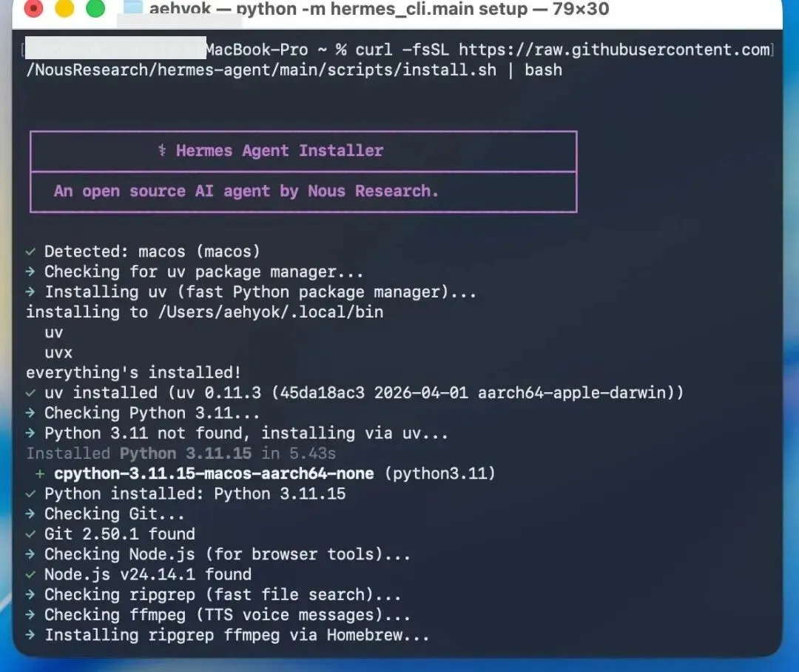Click the window title 'python -m hermes_cli.main setup'

coord(382,9)
